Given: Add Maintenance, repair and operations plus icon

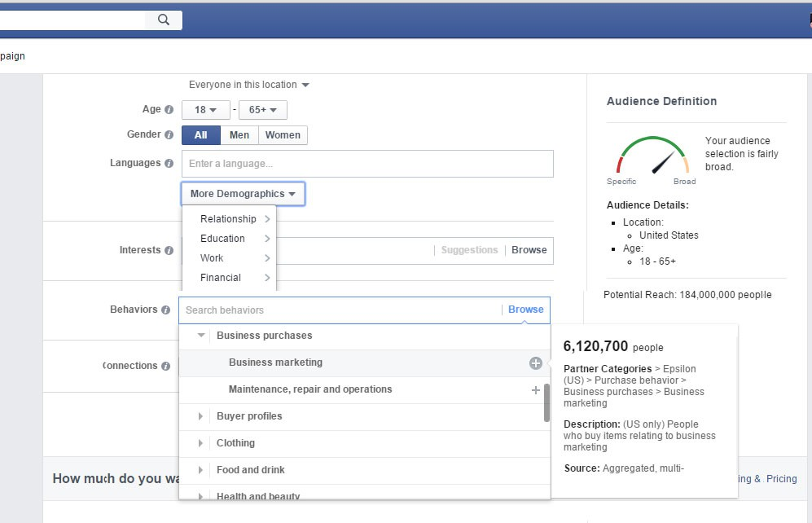Looking at the screenshot, I should coord(535,390).
